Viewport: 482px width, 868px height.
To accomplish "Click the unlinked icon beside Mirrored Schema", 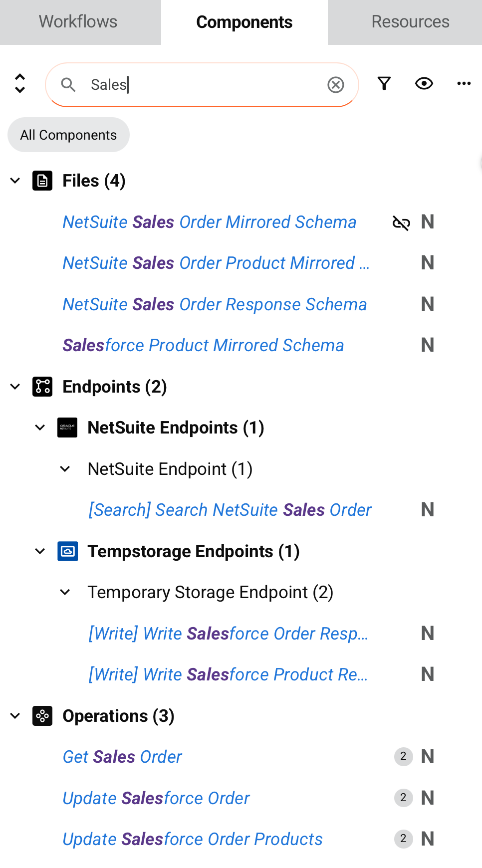I will [x=401, y=222].
